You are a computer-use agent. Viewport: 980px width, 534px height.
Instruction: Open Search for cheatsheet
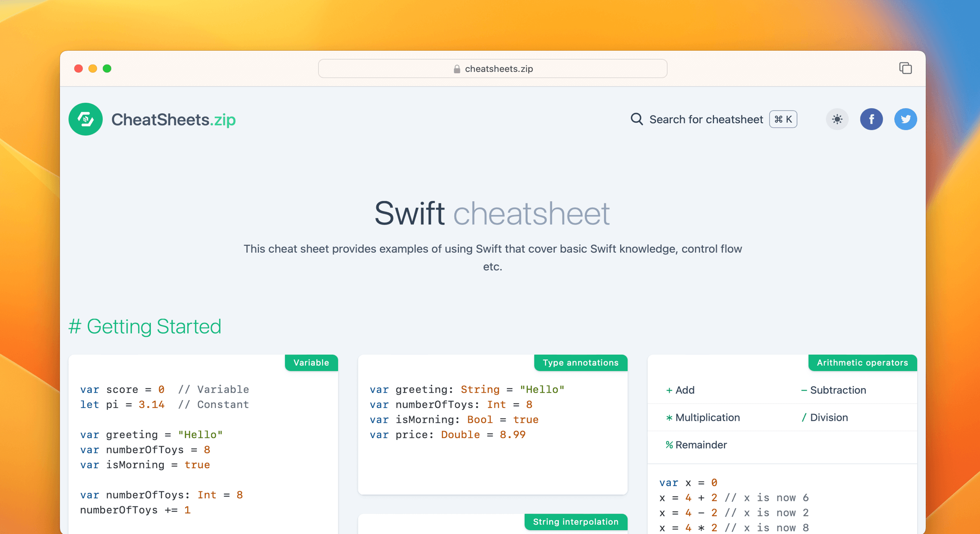click(x=706, y=119)
